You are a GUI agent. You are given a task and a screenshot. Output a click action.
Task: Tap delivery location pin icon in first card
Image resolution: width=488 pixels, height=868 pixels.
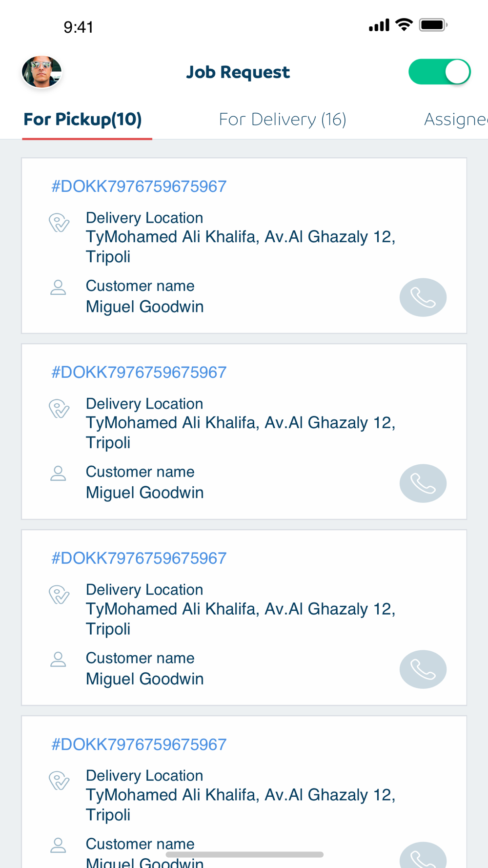[59, 223]
